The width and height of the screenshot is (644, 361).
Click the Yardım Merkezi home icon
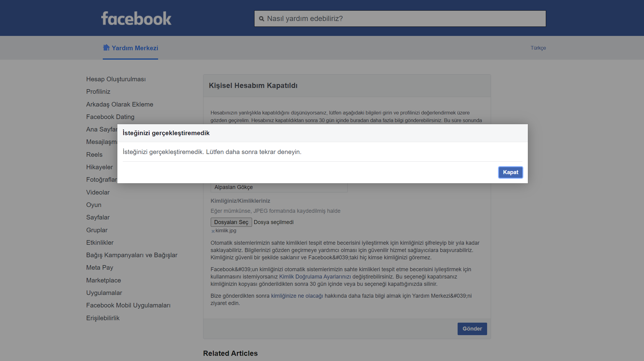106,47
